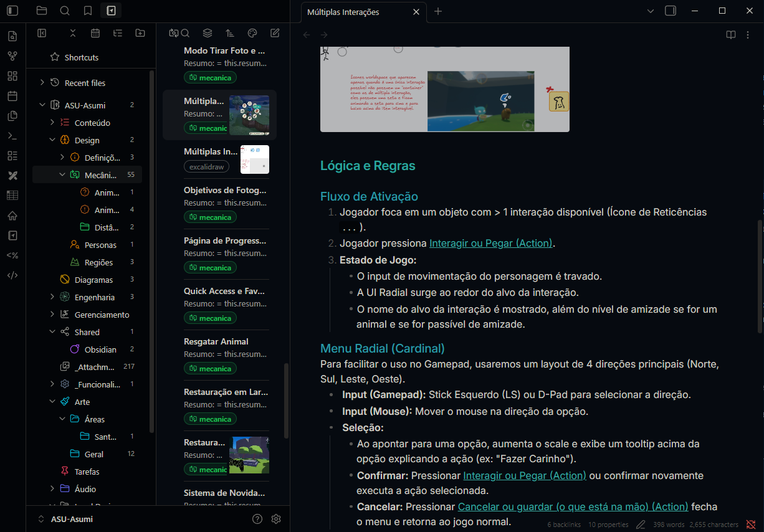Open graph view from the ribbon
764x532 pixels.
tap(12, 56)
